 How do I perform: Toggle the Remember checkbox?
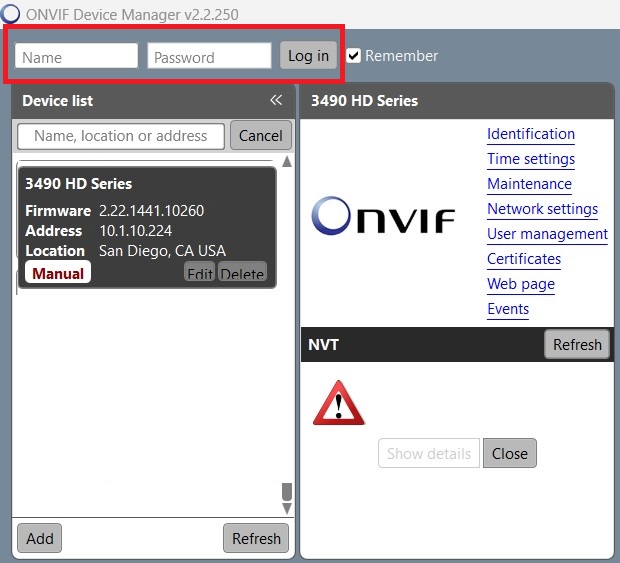353,56
